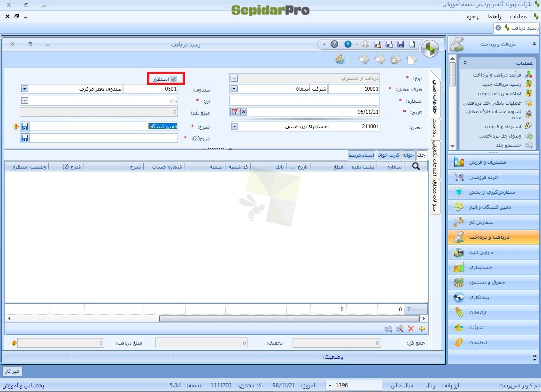The width and height of the screenshot is (541, 392).
Task: Click وصول چک پرداختنی link
Action: click(x=500, y=136)
